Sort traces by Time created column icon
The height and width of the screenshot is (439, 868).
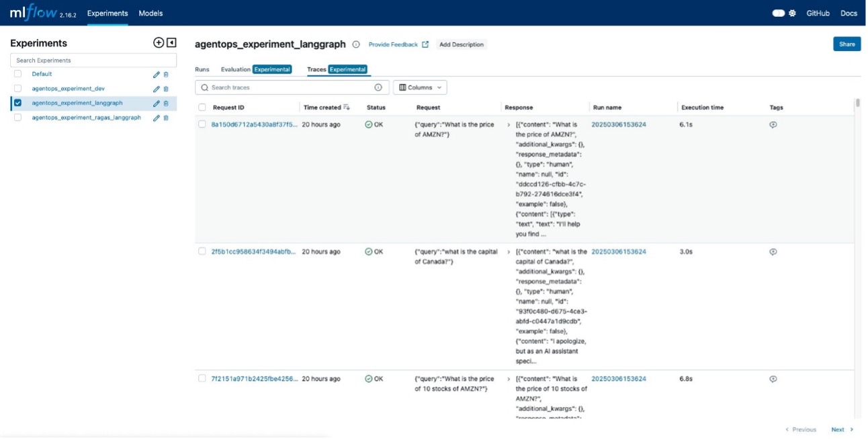(347, 108)
